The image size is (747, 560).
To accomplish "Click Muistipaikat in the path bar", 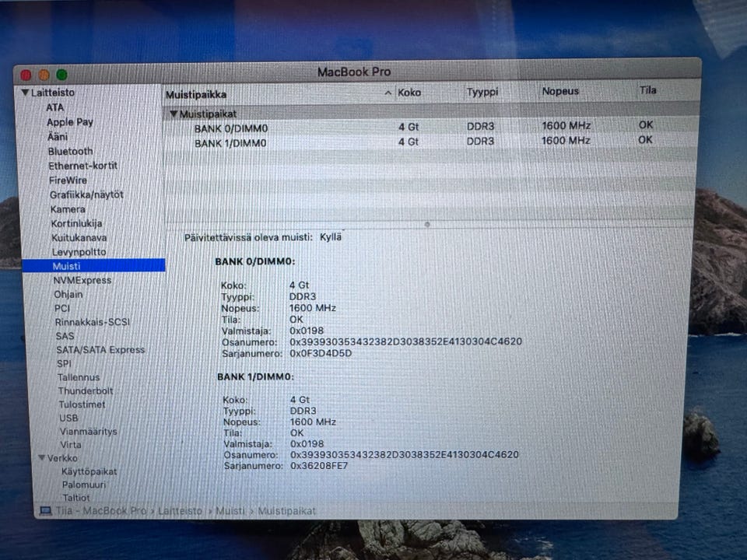I will 286,510.
